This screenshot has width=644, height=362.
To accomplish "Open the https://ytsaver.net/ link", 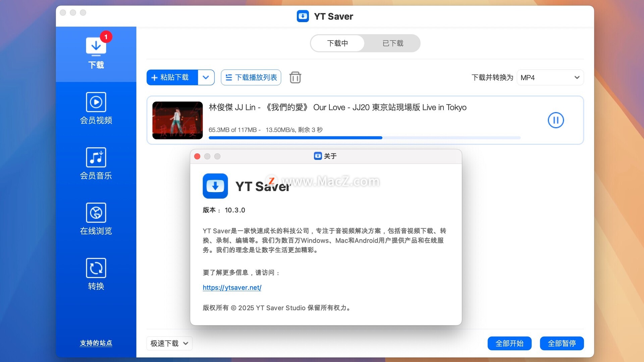I will [x=232, y=288].
